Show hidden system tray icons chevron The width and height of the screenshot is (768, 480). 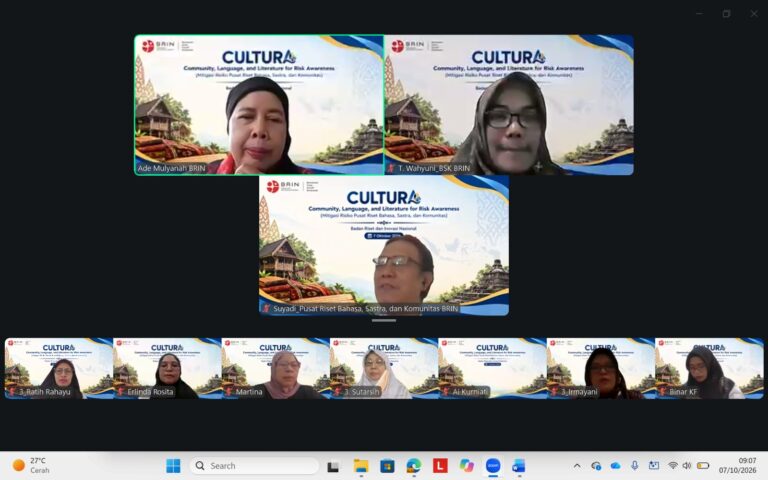coord(577,466)
